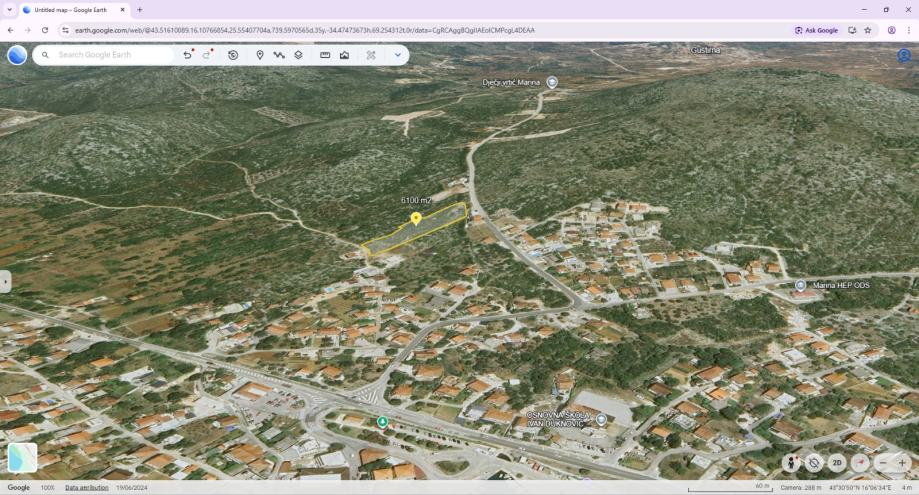Go back in browser history
The image size is (919, 495).
click(11, 30)
